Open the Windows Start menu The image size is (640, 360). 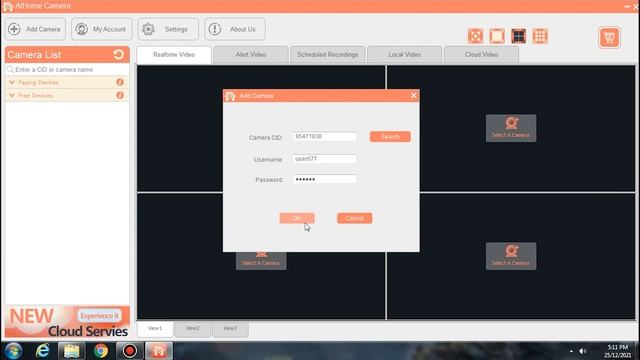click(x=13, y=351)
